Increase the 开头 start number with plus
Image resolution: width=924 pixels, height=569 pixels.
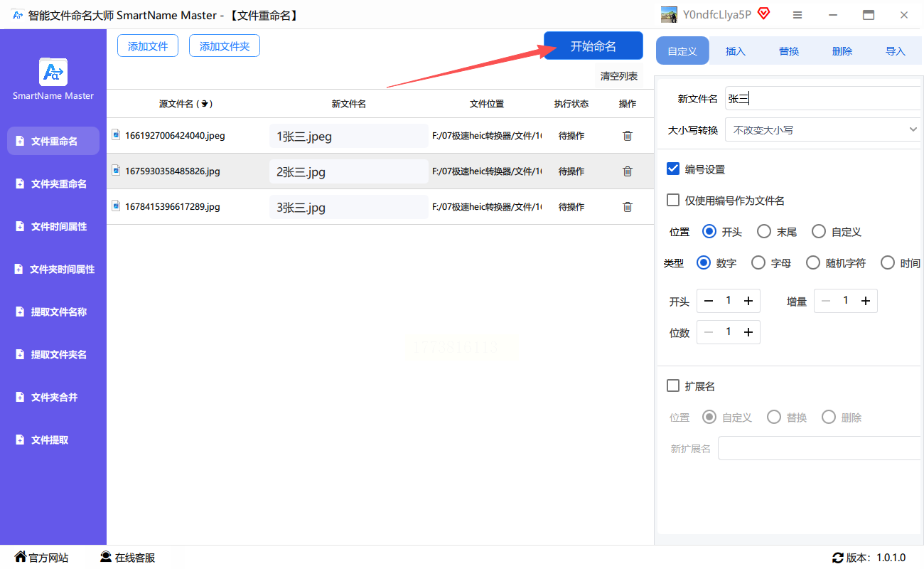click(748, 301)
